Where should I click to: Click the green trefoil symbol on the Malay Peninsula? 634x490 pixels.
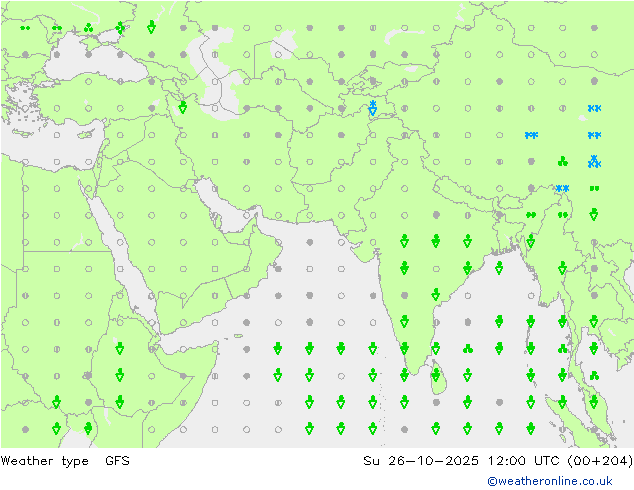[x=594, y=376]
